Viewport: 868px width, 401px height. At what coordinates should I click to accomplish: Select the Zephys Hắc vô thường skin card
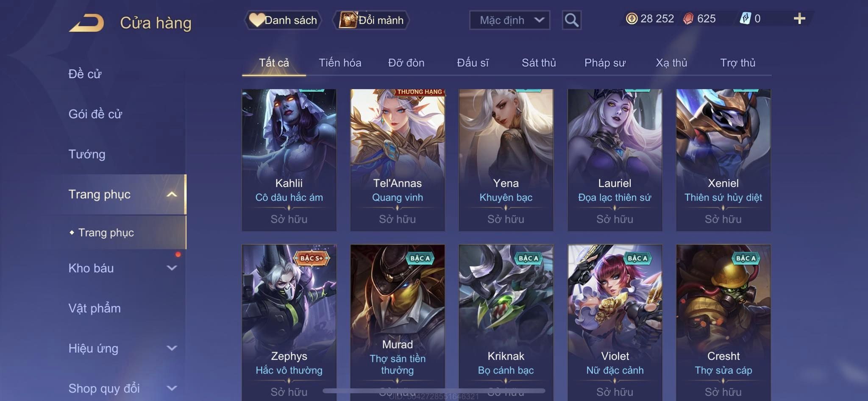[289, 323]
